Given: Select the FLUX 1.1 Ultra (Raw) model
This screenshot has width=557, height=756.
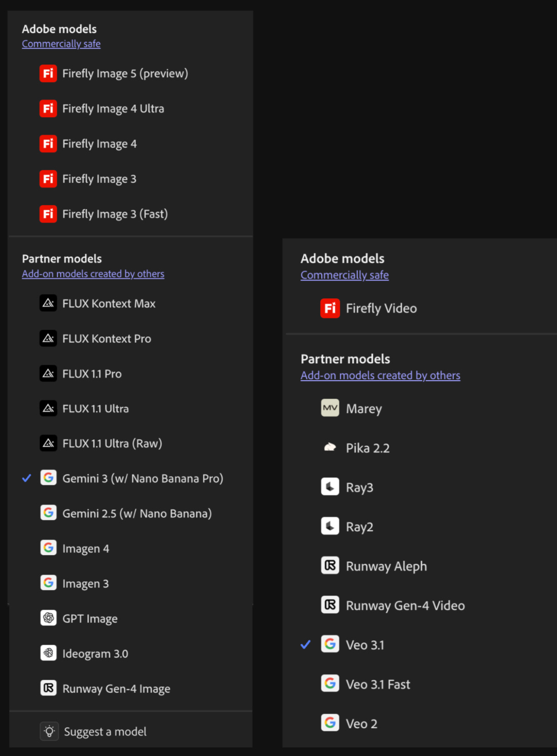Looking at the screenshot, I should coord(112,443).
